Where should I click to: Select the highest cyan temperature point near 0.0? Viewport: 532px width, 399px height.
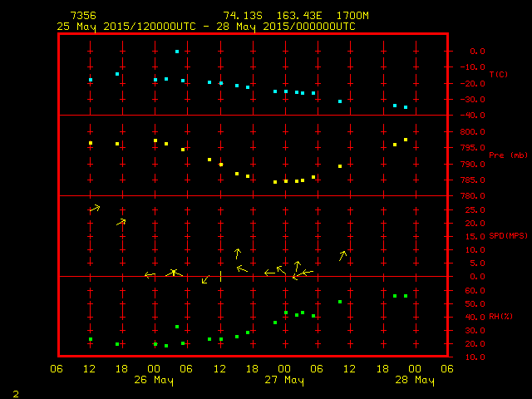coord(177,52)
